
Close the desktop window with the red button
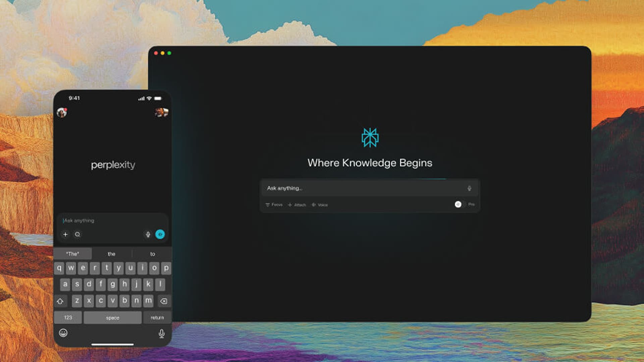coord(156,53)
